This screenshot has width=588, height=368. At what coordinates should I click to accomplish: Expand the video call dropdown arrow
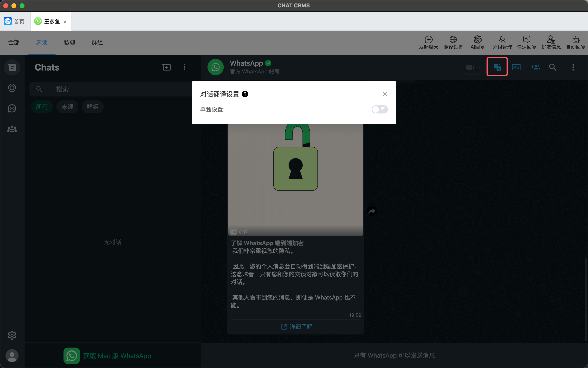click(x=479, y=67)
